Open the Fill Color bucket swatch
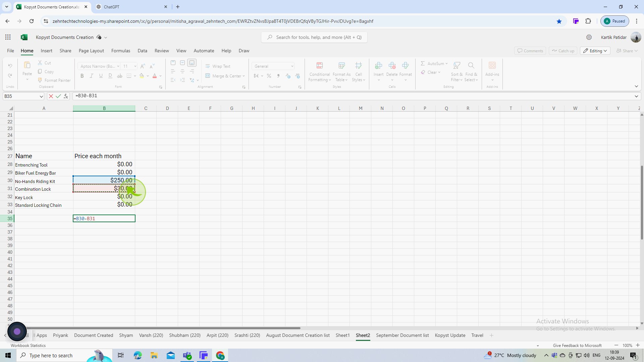The height and width of the screenshot is (362, 644). pyautogui.click(x=142, y=76)
